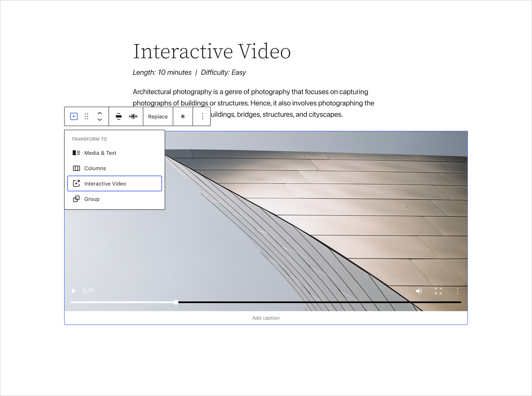Click the Group transform icon
The width and height of the screenshot is (532, 396).
[76, 199]
